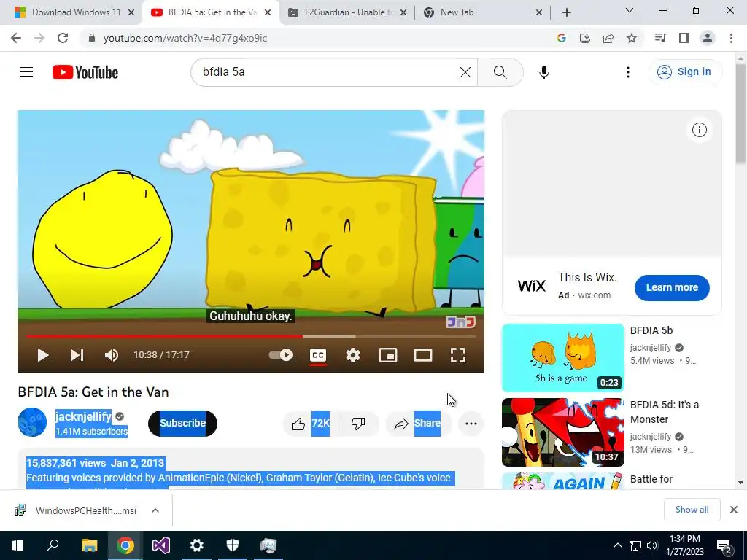Viewport: 747px width, 560px height.
Task: Seek on the video progress bar
Action: [251, 336]
